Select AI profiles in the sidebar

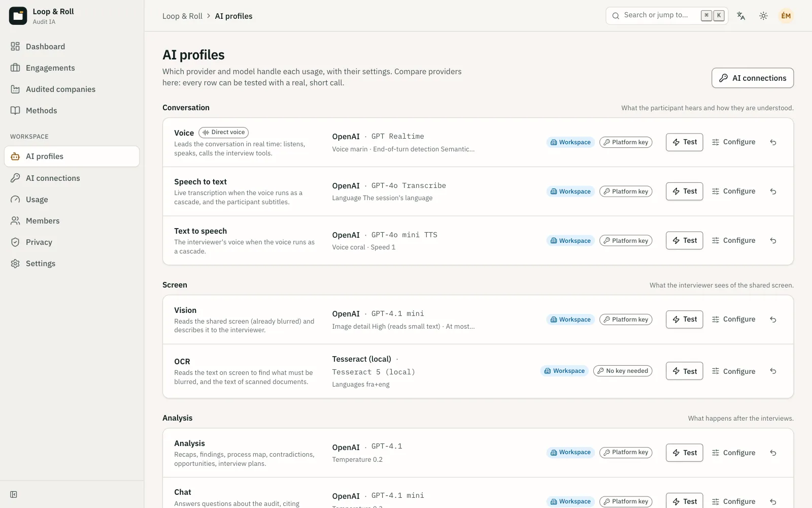[x=72, y=156]
